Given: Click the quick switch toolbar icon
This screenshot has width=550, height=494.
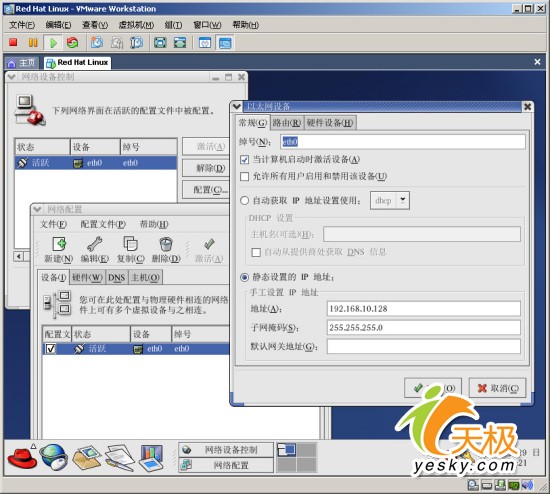Looking at the screenshot, I should pos(180,42).
